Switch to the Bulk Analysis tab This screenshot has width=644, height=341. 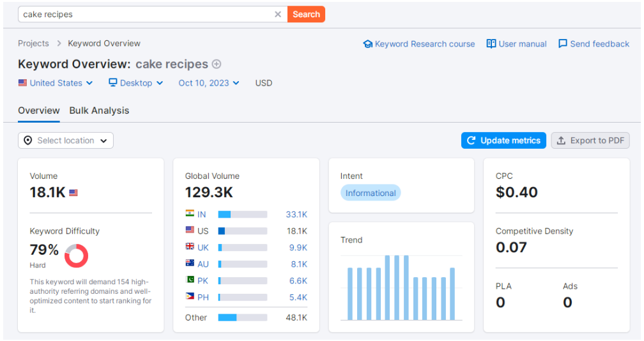(99, 110)
